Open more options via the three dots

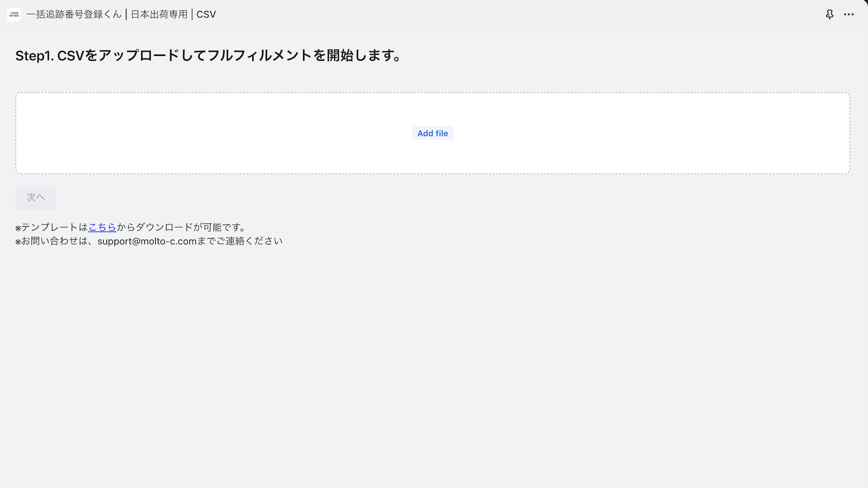point(849,15)
